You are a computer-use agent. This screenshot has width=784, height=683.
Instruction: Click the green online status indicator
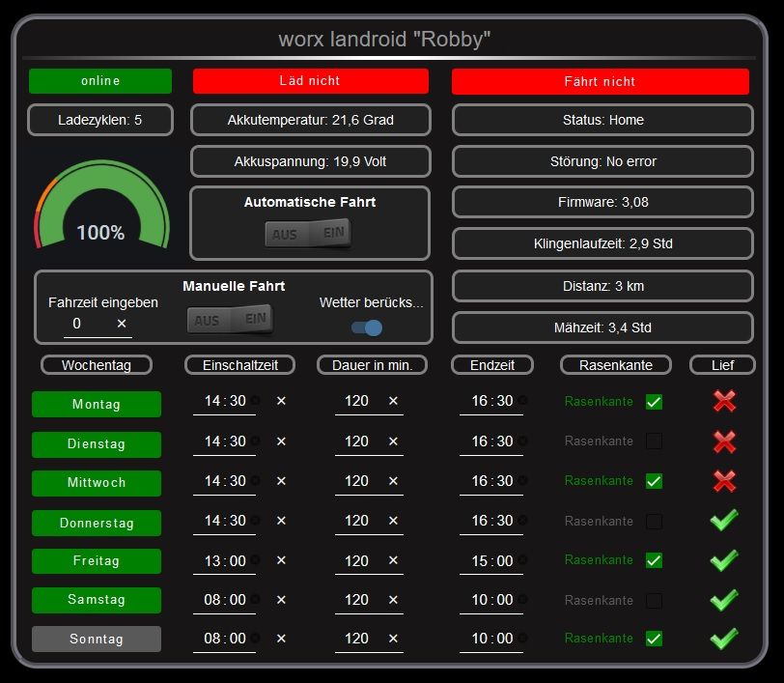pyautogui.click(x=100, y=81)
